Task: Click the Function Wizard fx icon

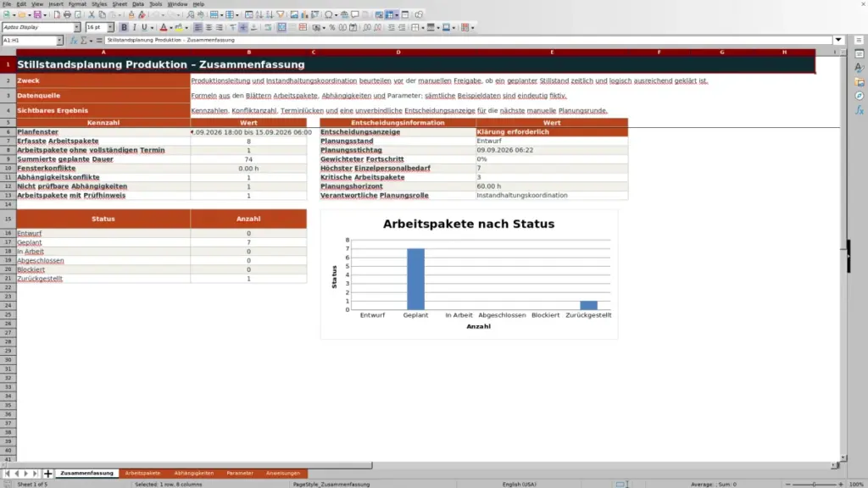Action: 74,41
